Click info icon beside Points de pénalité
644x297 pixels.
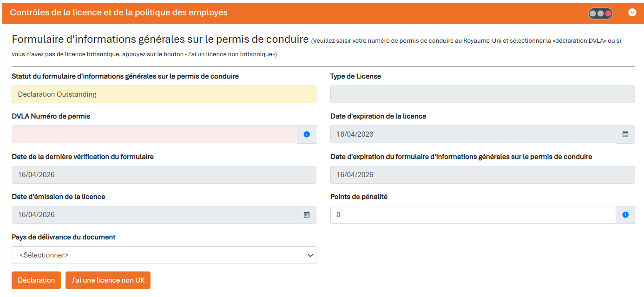[x=625, y=215]
